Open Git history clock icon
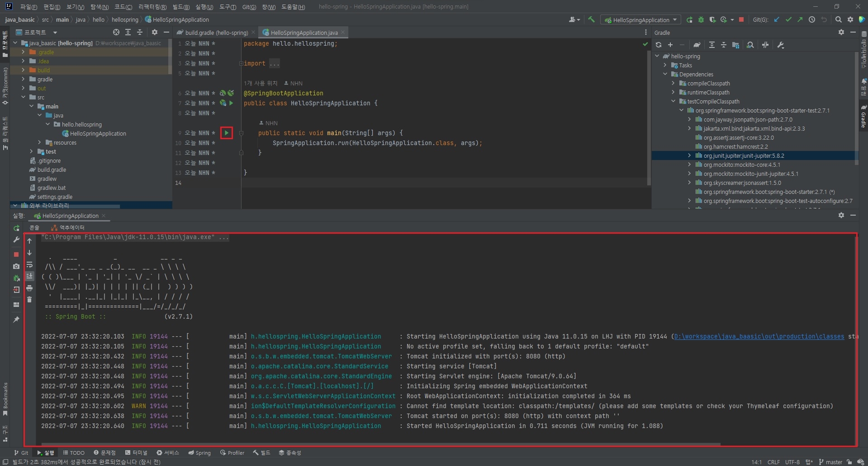The height and width of the screenshot is (466, 868). (812, 19)
